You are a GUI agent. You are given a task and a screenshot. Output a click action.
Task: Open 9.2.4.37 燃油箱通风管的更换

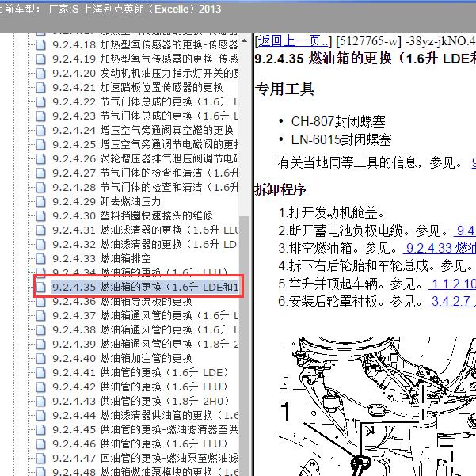[x=145, y=316]
